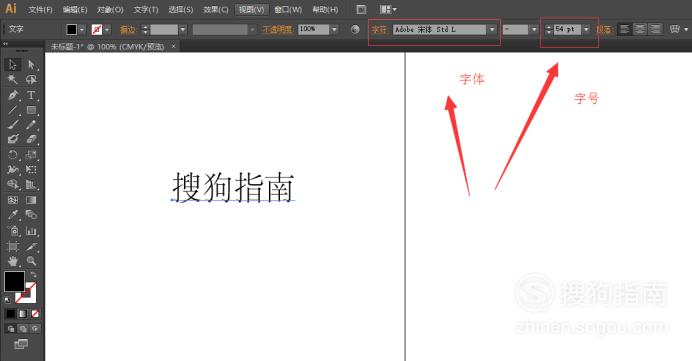Apply gradient mode button

23,314
